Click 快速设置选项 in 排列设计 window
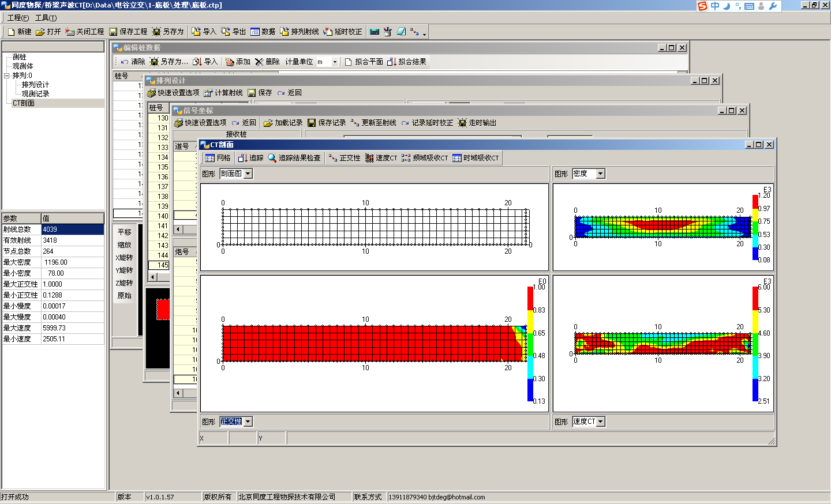The width and height of the screenshot is (831, 504). tap(173, 93)
